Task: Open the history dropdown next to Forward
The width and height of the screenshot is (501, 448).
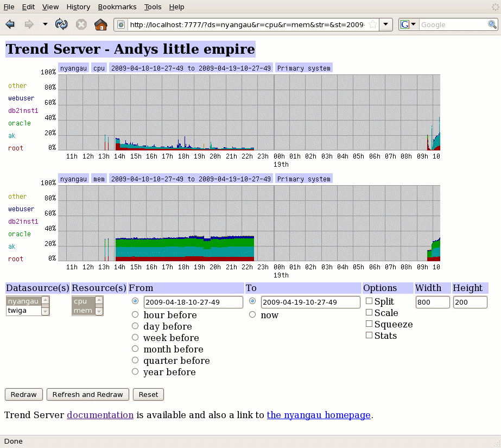Action: coord(45,24)
